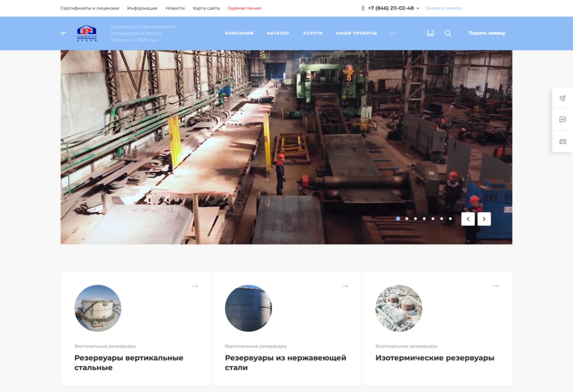Click arrow on Изотермические резервуары card
Viewport: 573px width, 392px height.
click(x=496, y=286)
